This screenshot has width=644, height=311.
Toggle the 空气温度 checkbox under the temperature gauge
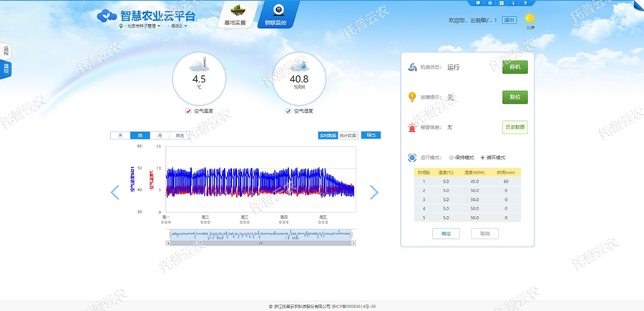(x=188, y=111)
